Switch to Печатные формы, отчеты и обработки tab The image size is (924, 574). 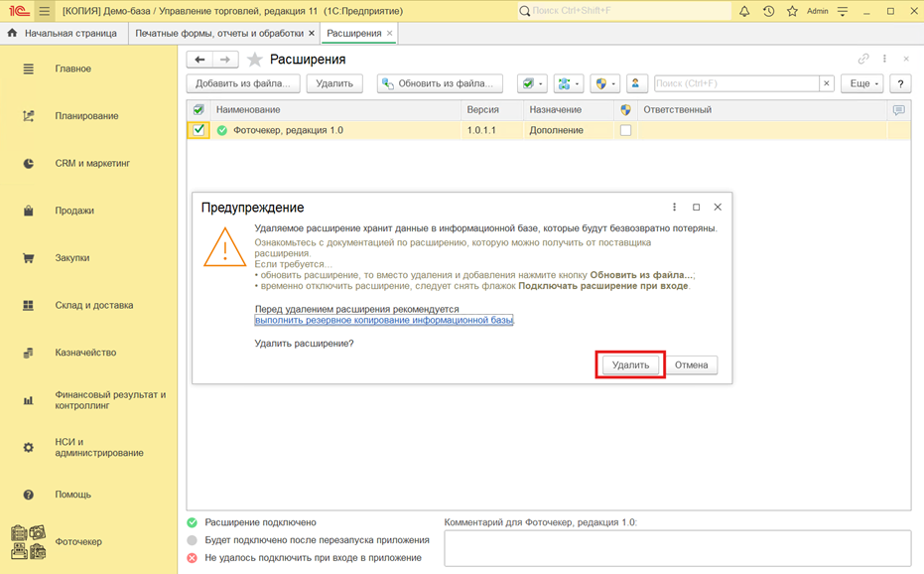[219, 33]
